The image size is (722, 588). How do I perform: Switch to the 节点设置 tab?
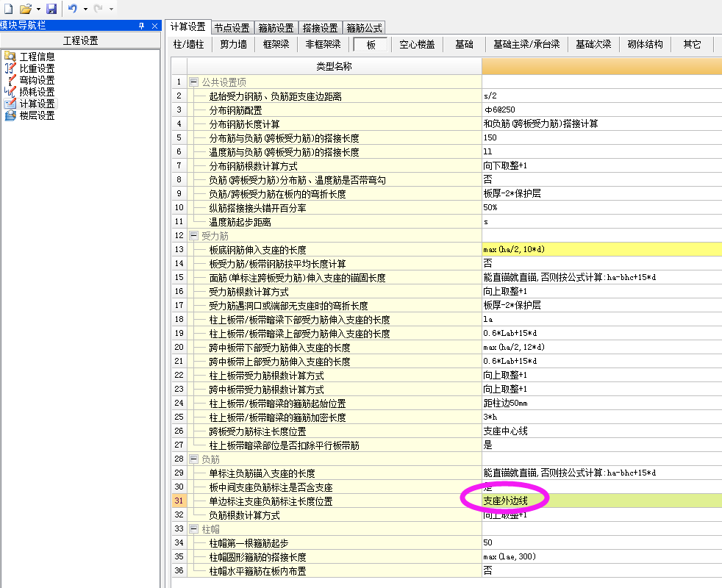[232, 28]
